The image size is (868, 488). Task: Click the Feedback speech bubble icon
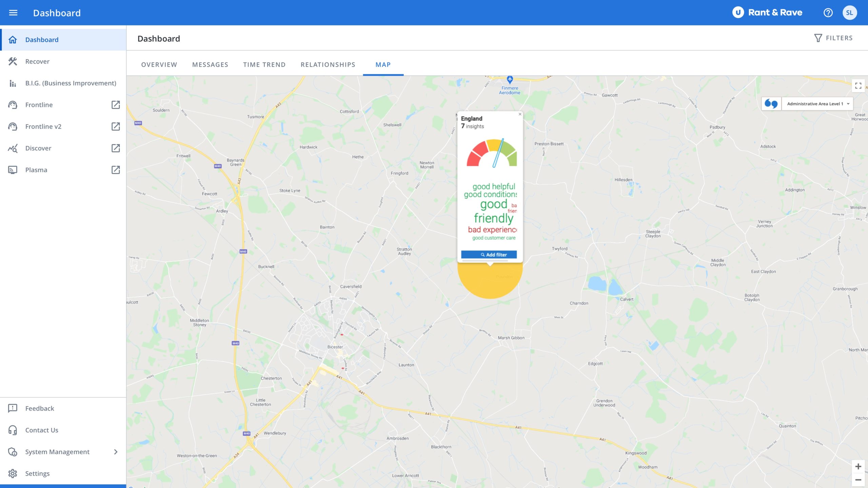(13, 408)
